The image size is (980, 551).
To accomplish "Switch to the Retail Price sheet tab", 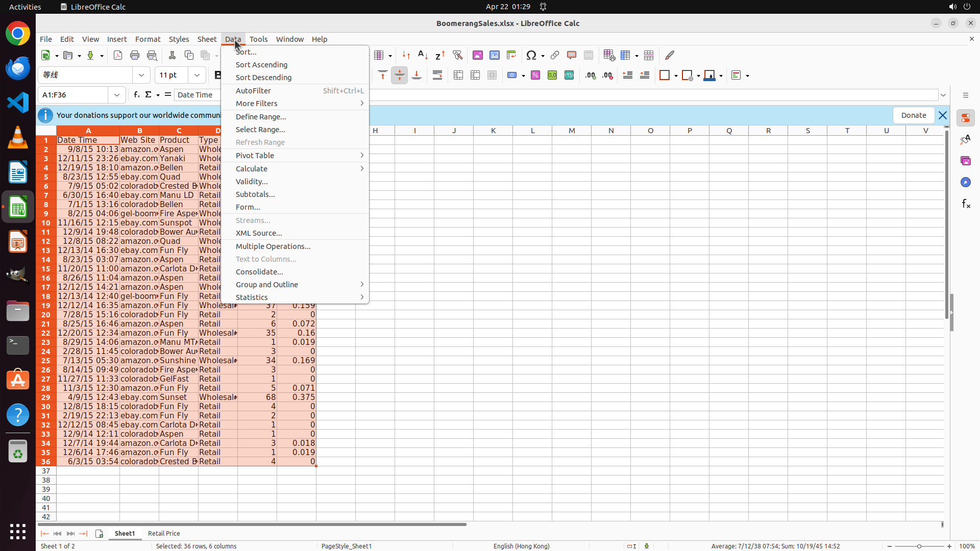I will pyautogui.click(x=164, y=533).
